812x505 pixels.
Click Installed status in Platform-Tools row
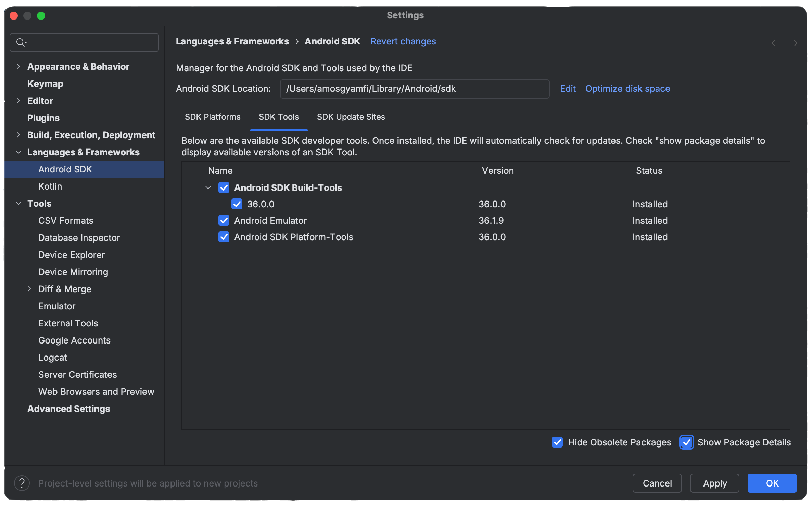coord(650,237)
